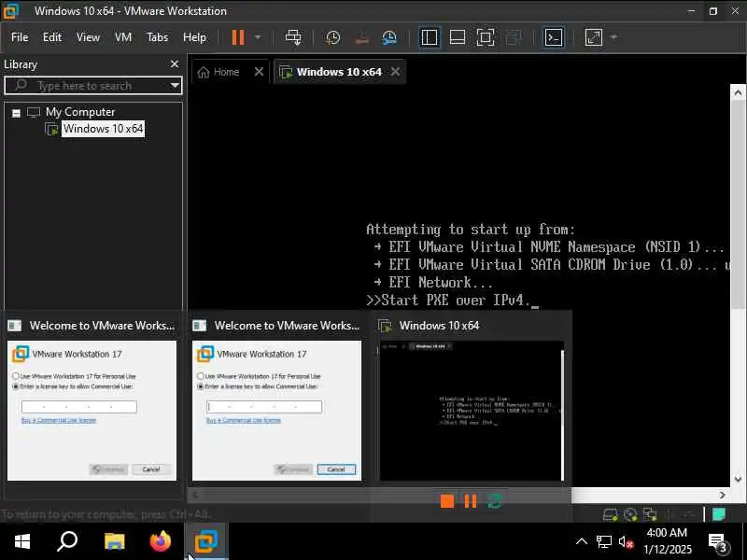Open the File menu
Screen dimensions: 747x560
click(20, 37)
